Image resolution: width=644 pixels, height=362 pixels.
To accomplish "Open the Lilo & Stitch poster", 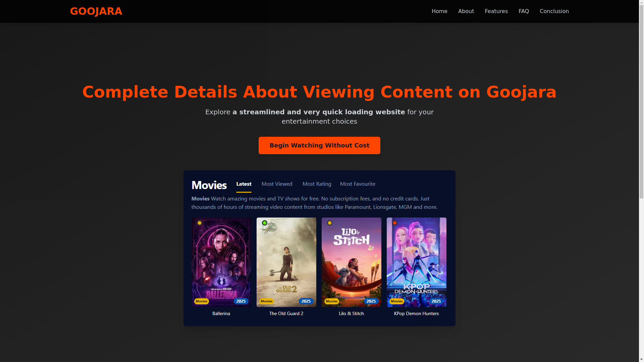I will click(x=352, y=262).
